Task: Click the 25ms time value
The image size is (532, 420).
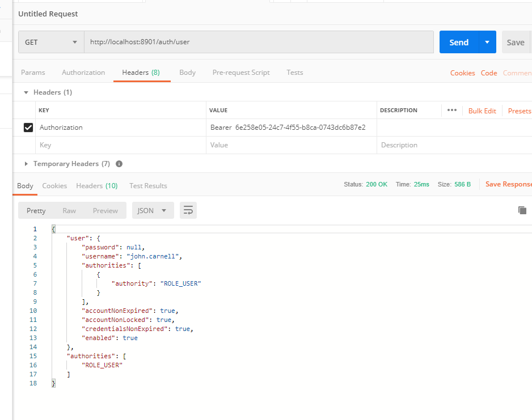Action: pyautogui.click(x=421, y=184)
